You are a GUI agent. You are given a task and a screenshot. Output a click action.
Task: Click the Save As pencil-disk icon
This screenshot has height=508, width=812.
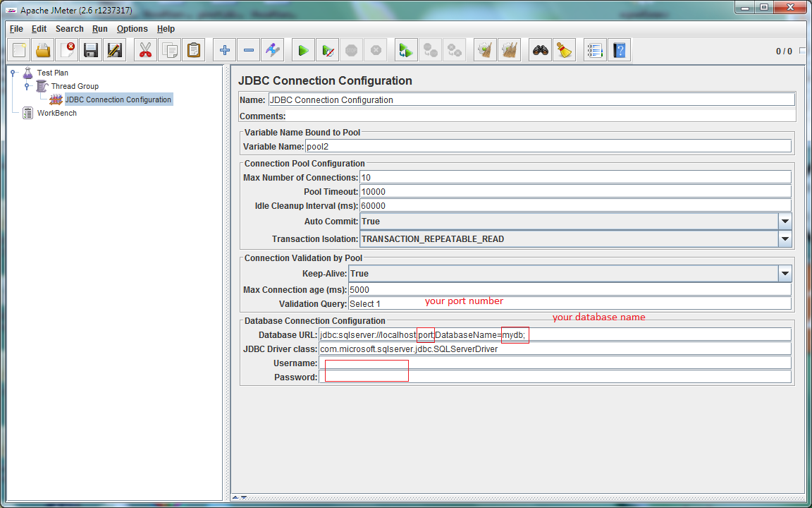(114, 50)
